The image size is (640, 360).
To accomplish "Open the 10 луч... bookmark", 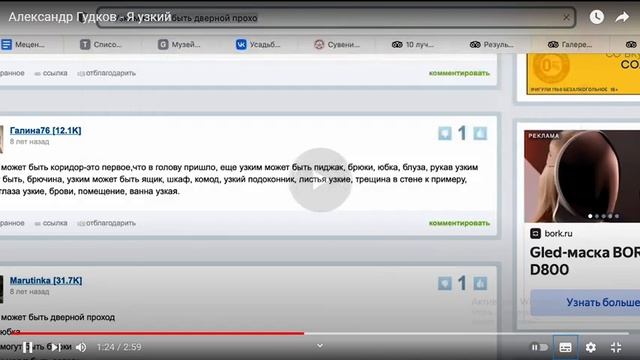I will pyautogui.click(x=413, y=44).
